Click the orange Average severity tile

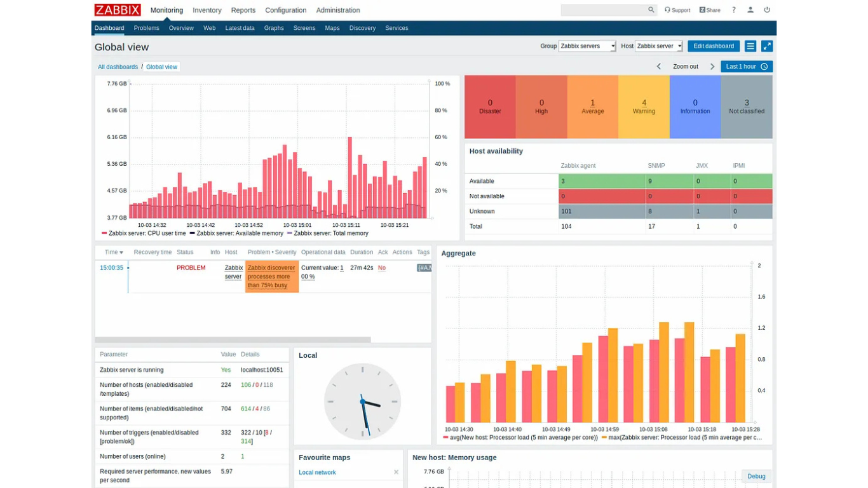point(593,107)
